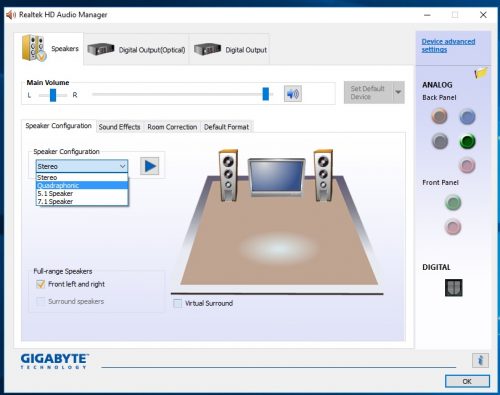The width and height of the screenshot is (500, 395).
Task: Click the active green back panel jack
Action: click(467, 141)
